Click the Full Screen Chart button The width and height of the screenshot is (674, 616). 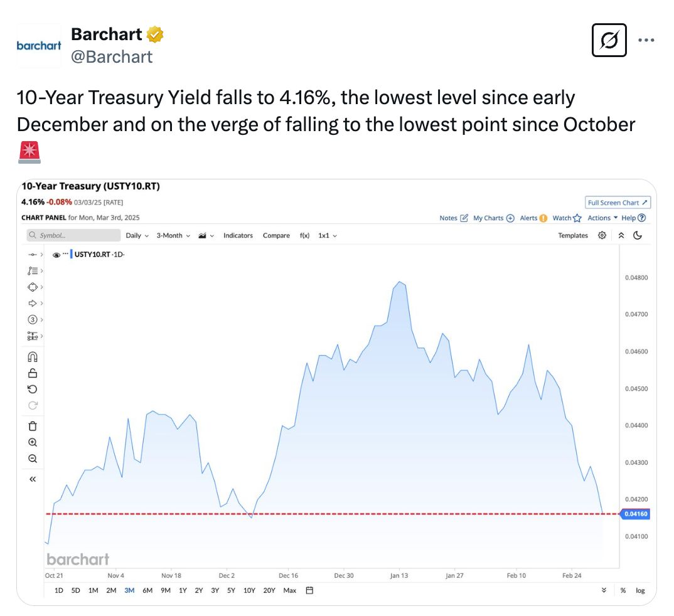point(618,203)
